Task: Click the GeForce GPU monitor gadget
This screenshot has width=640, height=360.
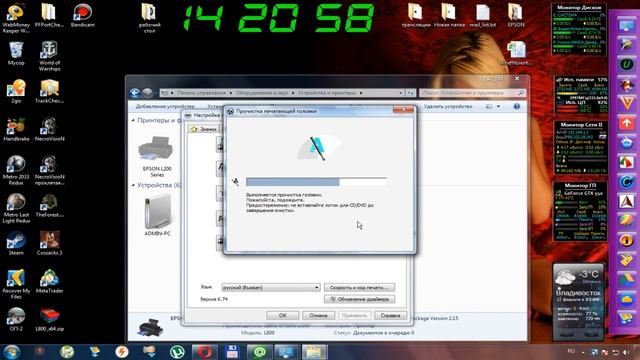Action: (580, 212)
